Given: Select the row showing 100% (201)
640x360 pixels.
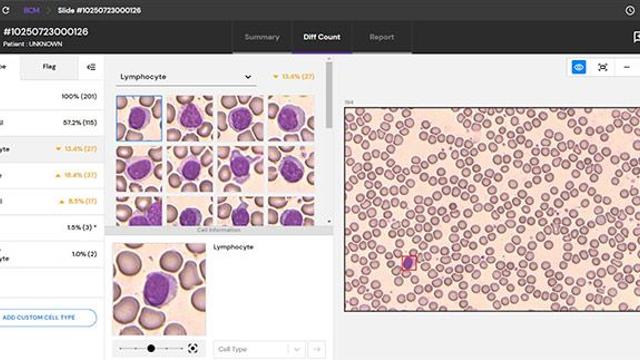Looking at the screenshot, I should tap(51, 96).
